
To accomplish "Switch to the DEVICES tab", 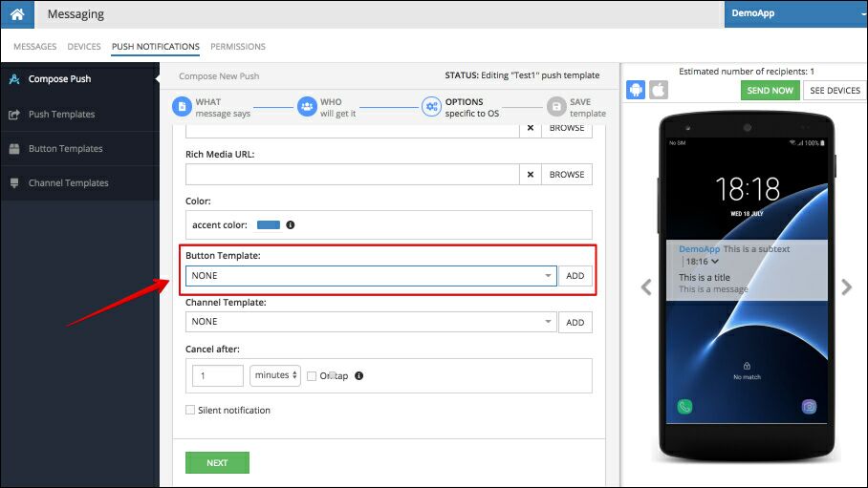I will click(84, 47).
